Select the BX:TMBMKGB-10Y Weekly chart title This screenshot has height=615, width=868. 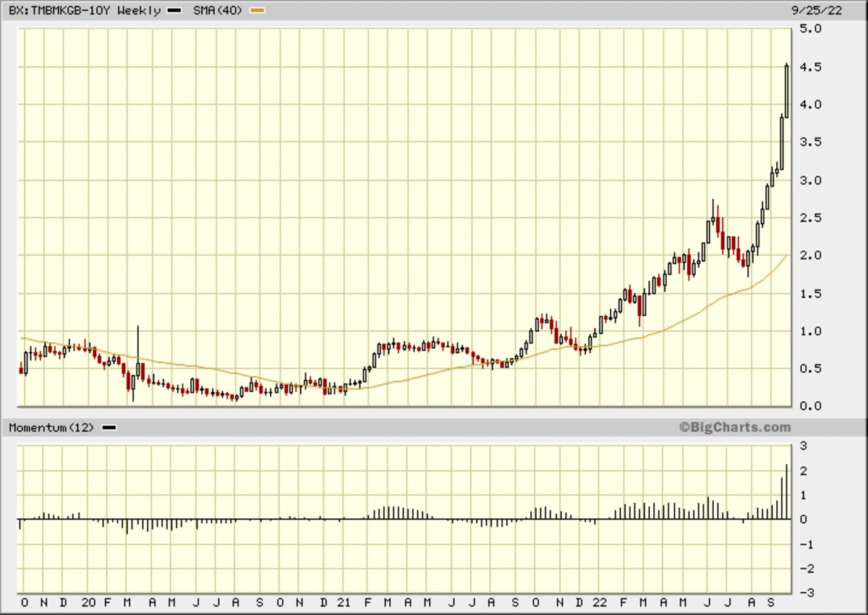click(x=85, y=11)
